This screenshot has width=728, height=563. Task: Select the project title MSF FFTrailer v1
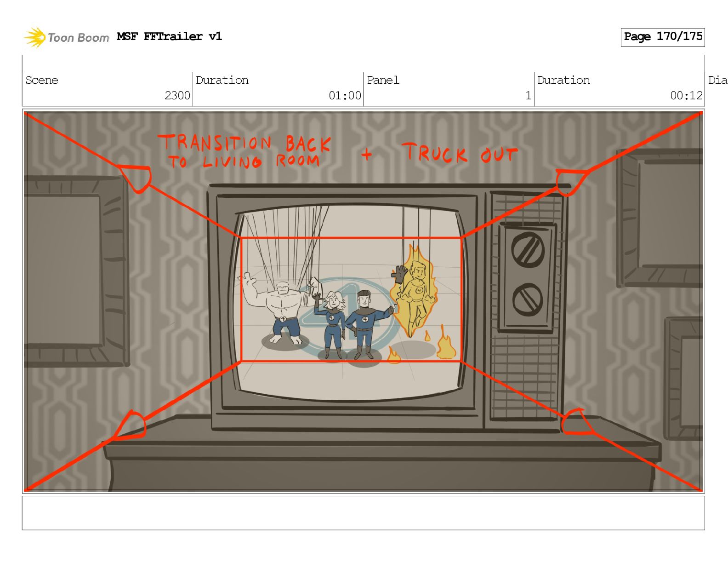(x=169, y=36)
